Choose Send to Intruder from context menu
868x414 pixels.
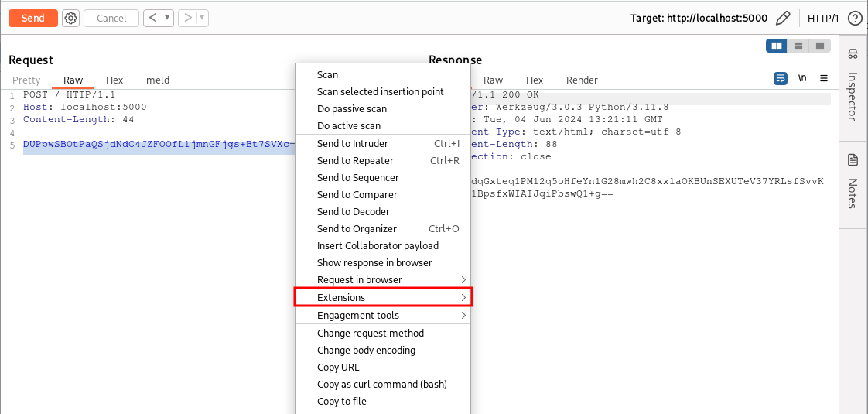353,144
